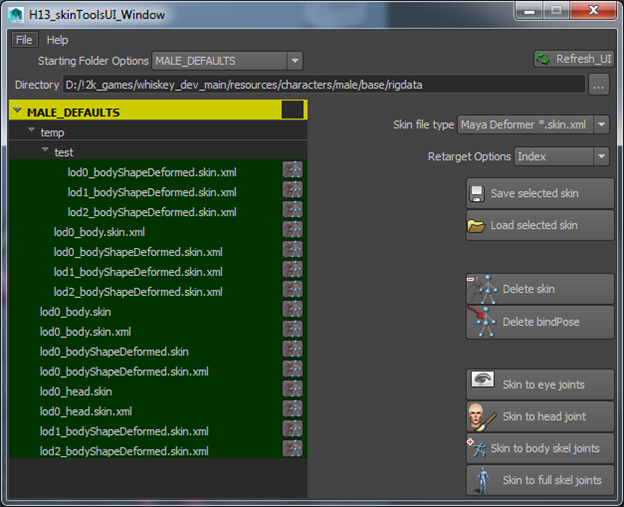Open the Starting Folder Options dropdown
624x507 pixels.
click(x=227, y=61)
